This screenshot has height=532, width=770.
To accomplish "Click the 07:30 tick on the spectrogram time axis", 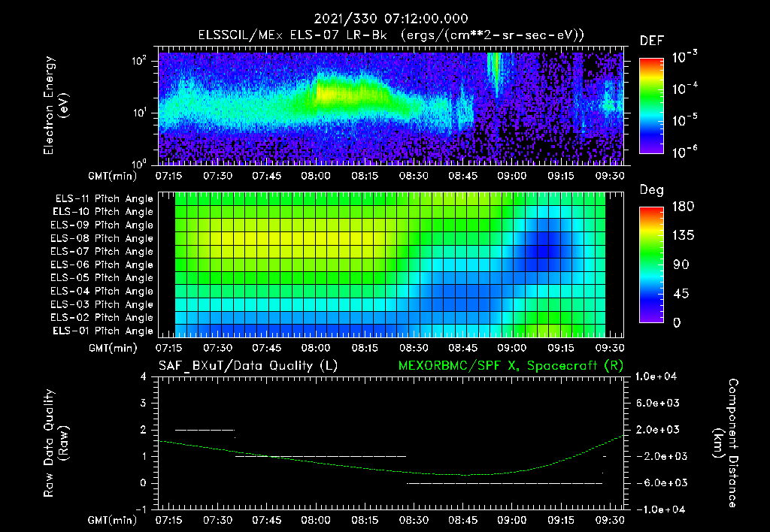I will (217, 176).
